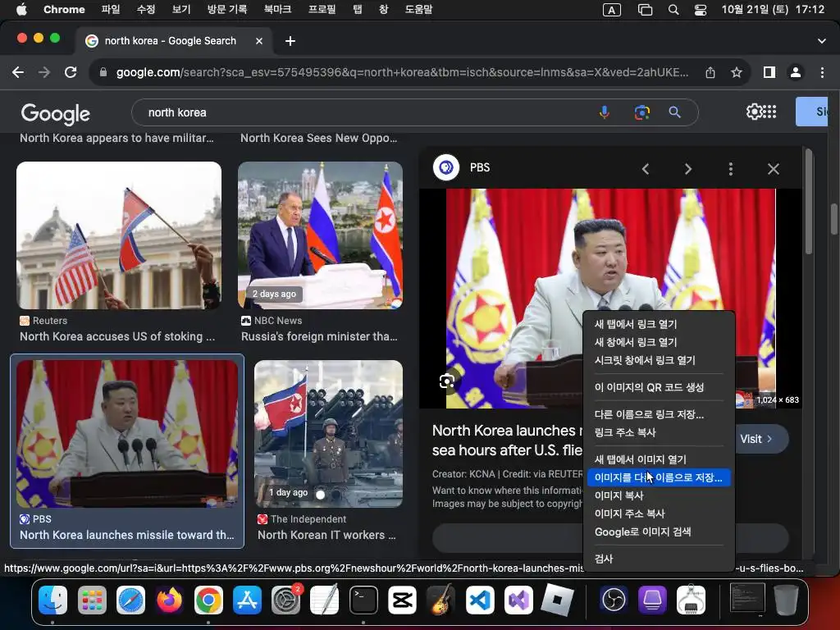Click the Chrome forward arrow
The width and height of the screenshot is (840, 630).
(44, 72)
